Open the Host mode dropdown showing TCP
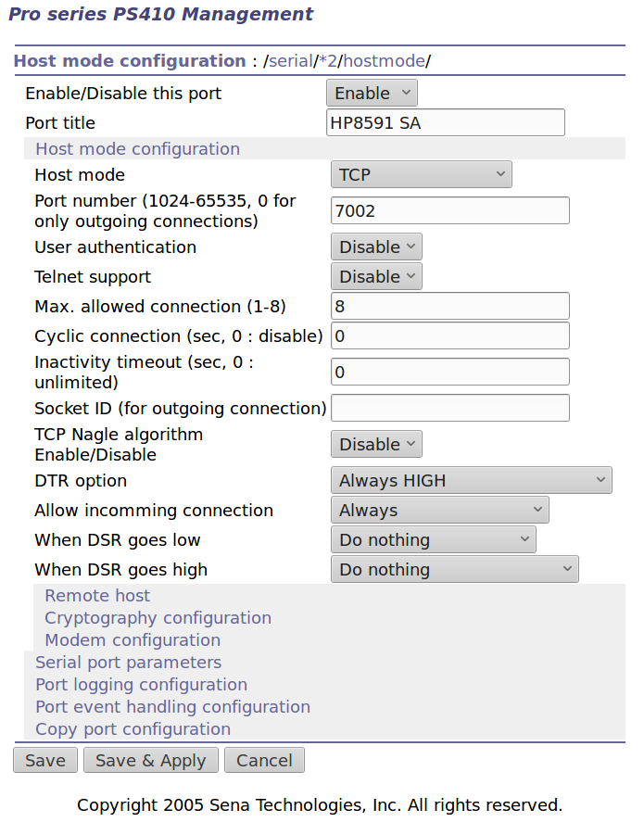This screenshot has height=822, width=644. (x=421, y=173)
